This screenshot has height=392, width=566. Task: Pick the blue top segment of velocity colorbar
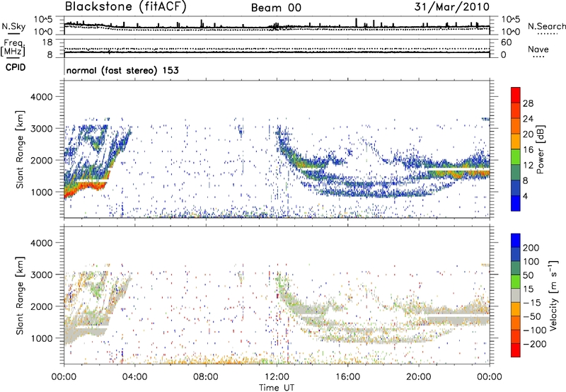click(516, 241)
